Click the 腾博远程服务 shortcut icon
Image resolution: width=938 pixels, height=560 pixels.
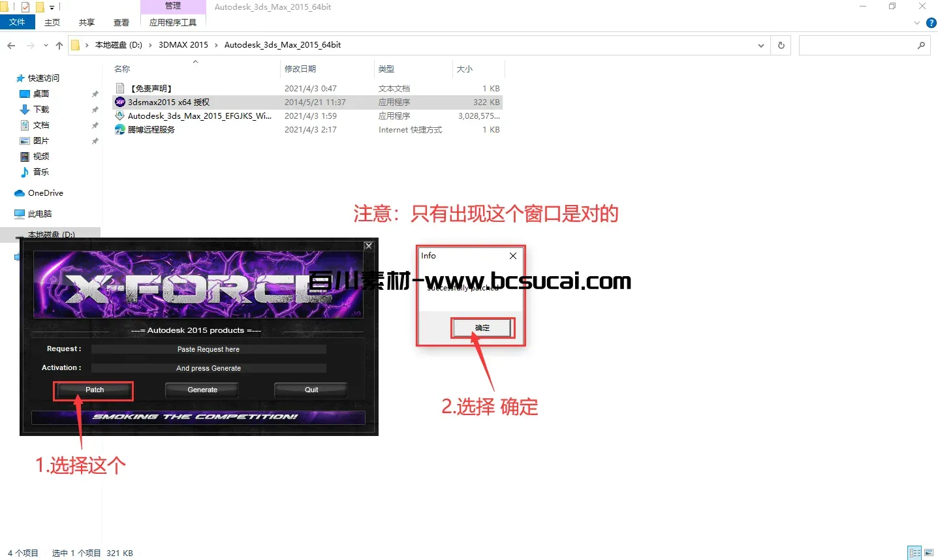click(120, 129)
